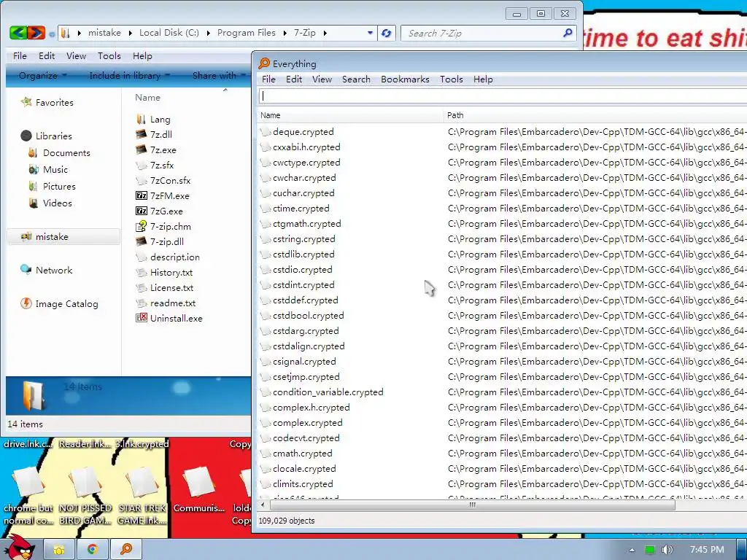Open Search menu in Everything

coord(356,79)
